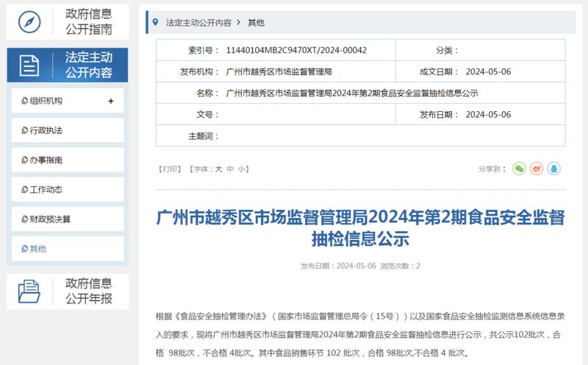This screenshot has height=365, width=588.
Task: Click the 主题词 label cell
Action: [x=204, y=136]
